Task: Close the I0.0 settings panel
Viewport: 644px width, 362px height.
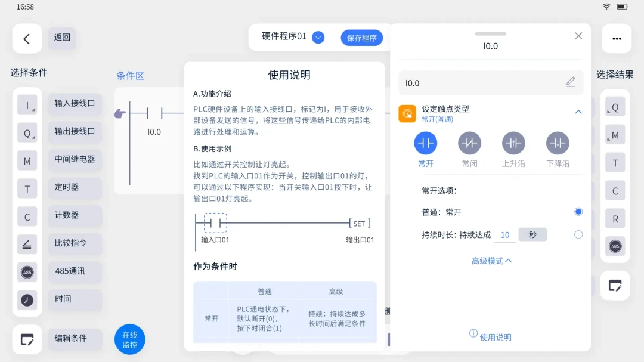Action: coord(578,36)
